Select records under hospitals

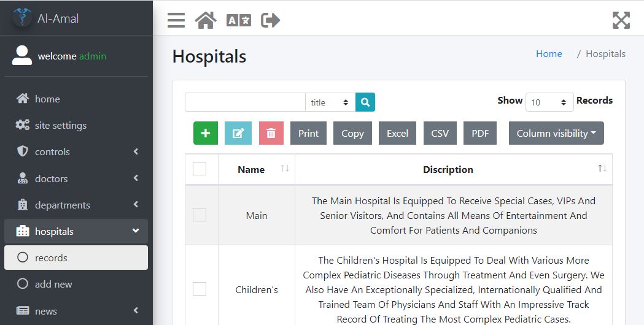[76, 258]
